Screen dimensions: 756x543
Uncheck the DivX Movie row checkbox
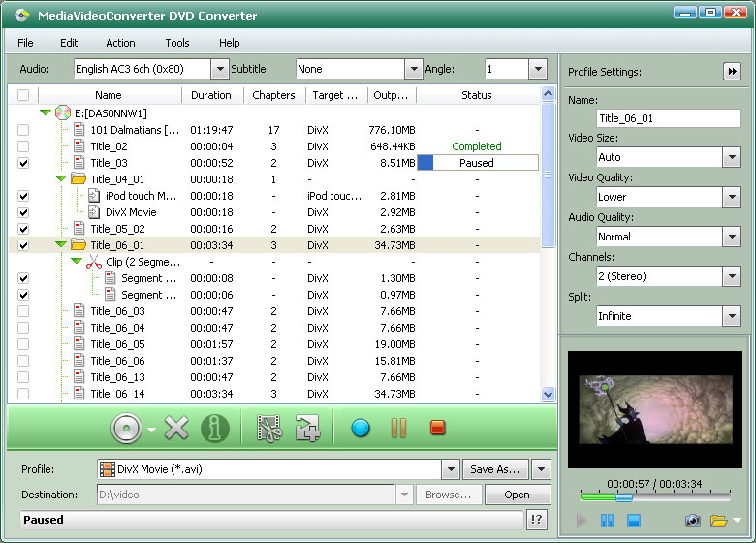click(23, 212)
